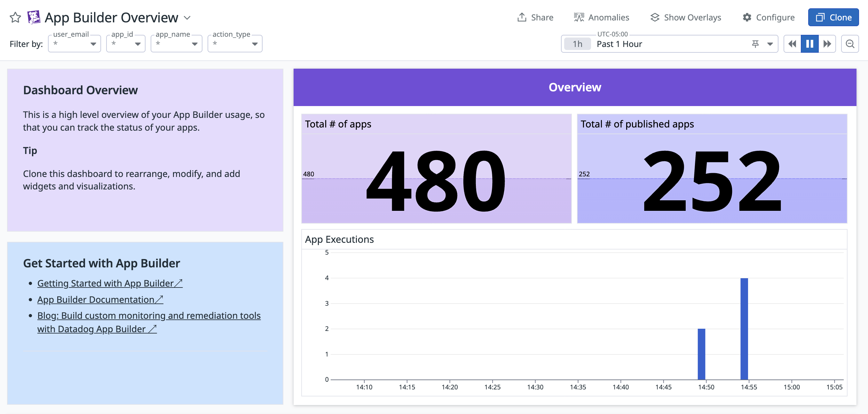Image resolution: width=868 pixels, height=414 pixels.
Task: Click the pin icon in time selector
Action: click(x=755, y=44)
